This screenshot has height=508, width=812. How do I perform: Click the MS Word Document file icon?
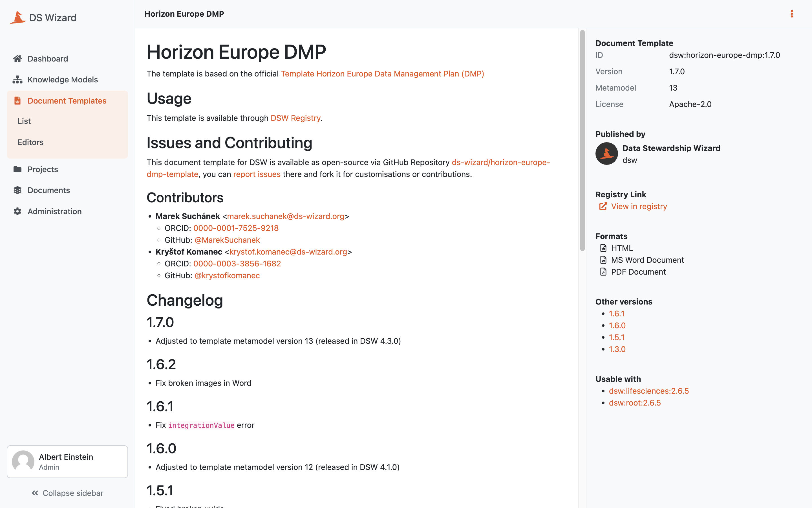click(x=603, y=260)
